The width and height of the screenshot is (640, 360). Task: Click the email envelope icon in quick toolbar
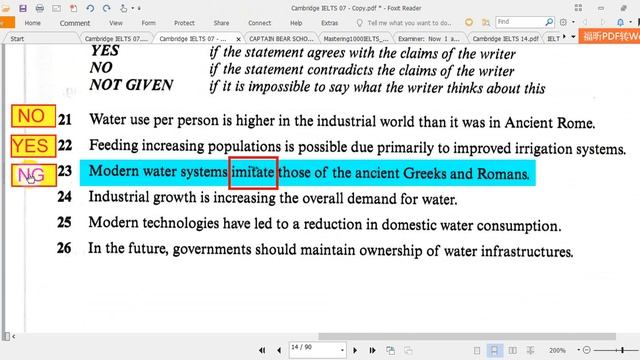(x=56, y=8)
